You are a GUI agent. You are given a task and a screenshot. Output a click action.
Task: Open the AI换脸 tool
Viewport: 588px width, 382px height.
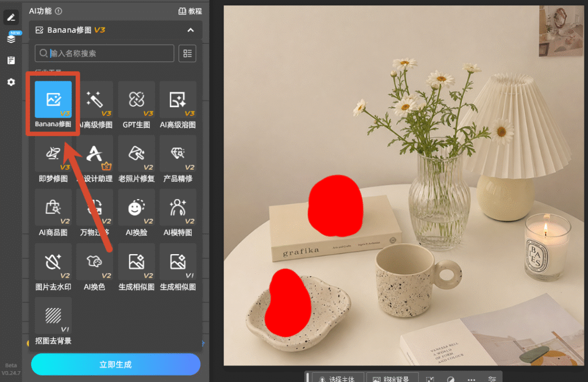[x=137, y=213]
